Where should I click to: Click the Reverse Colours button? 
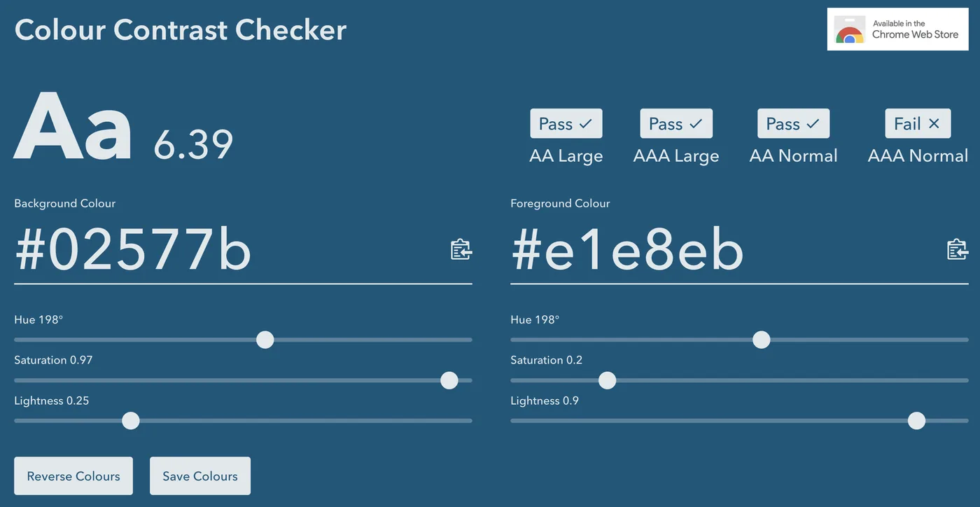coord(73,476)
